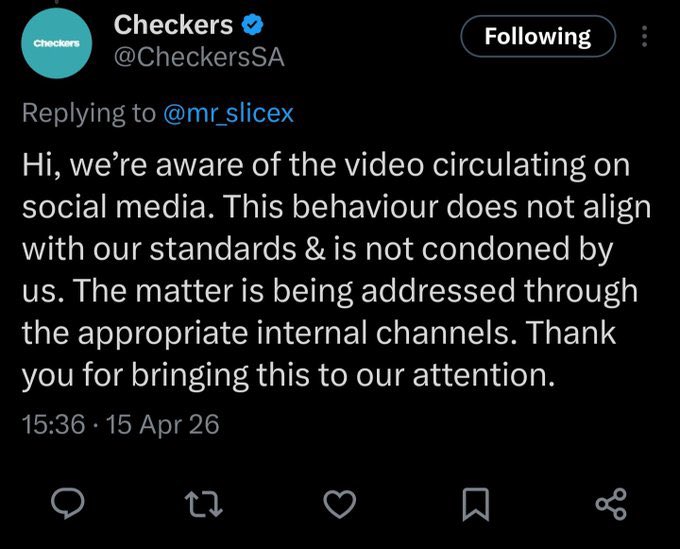Open the @mr_slicex mention link
680x549 pixels.
[x=227, y=113]
